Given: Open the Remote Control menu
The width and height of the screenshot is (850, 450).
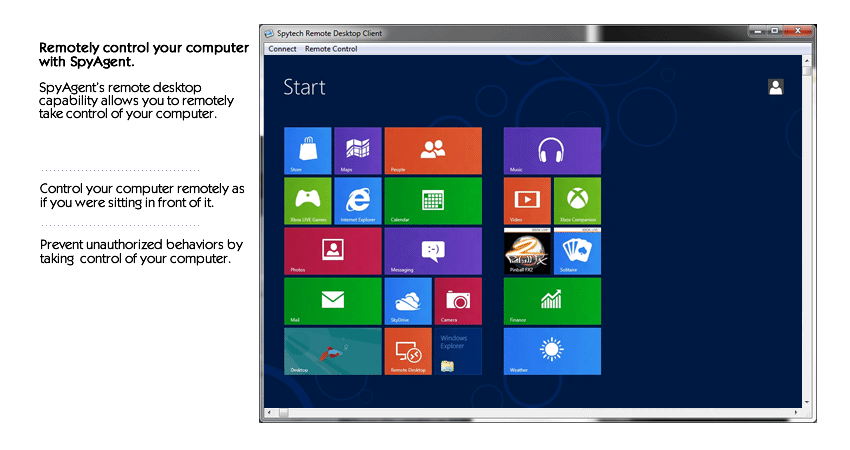Looking at the screenshot, I should pyautogui.click(x=331, y=49).
